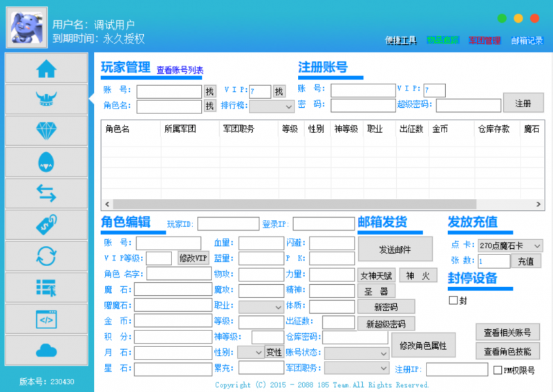Screen dimensions: 553x392
Task: Open the 军团管理 menu
Action: 485,41
